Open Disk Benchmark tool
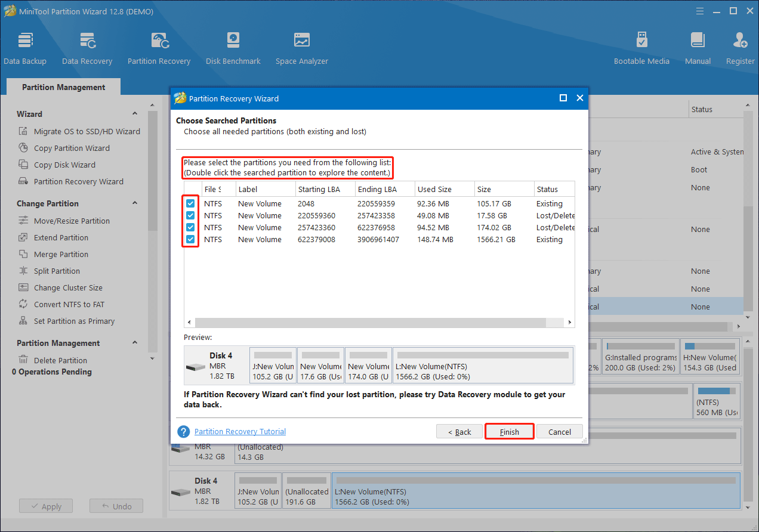This screenshot has width=759, height=532. click(233, 49)
